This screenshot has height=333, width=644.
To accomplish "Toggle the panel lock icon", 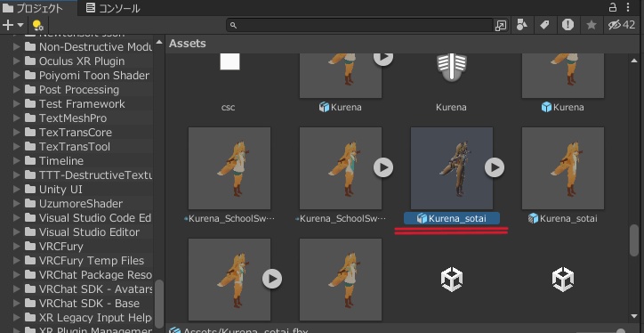I will (x=612, y=7).
